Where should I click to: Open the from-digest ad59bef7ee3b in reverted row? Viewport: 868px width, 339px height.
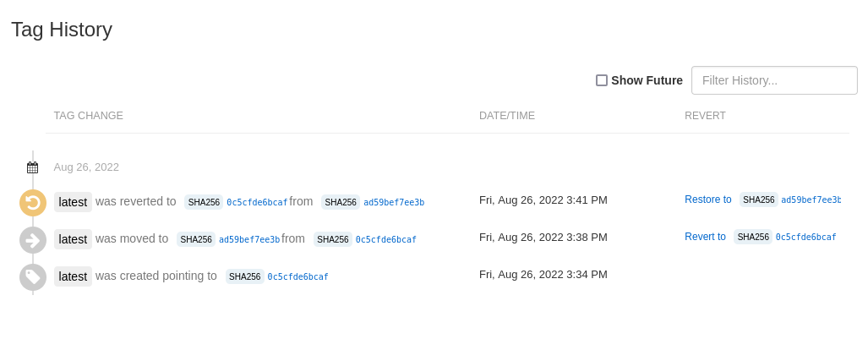(x=394, y=203)
